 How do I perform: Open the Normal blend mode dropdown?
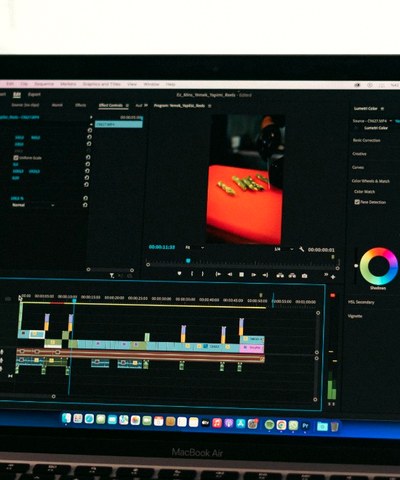(33, 205)
